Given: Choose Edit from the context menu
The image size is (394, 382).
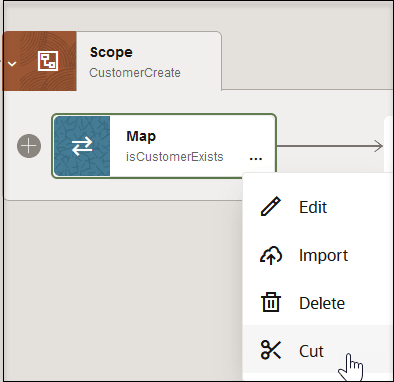Looking at the screenshot, I should pos(318,207).
